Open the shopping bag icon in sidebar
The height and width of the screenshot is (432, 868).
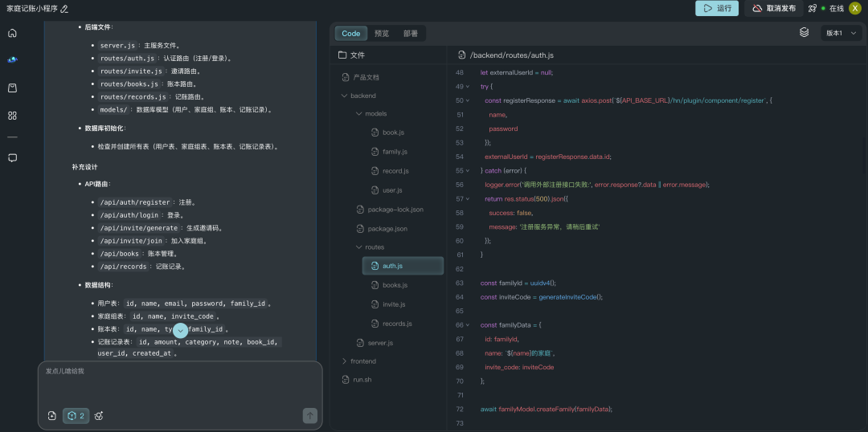(12, 88)
